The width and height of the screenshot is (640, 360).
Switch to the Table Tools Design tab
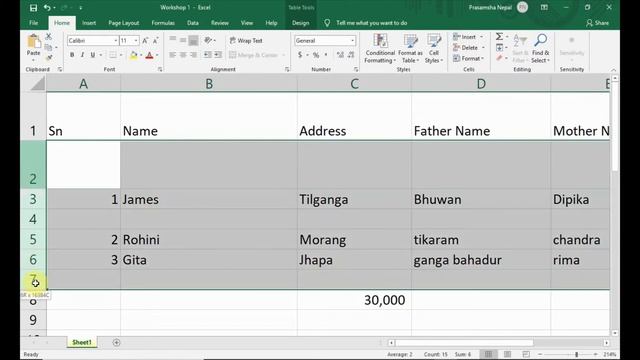300,23
